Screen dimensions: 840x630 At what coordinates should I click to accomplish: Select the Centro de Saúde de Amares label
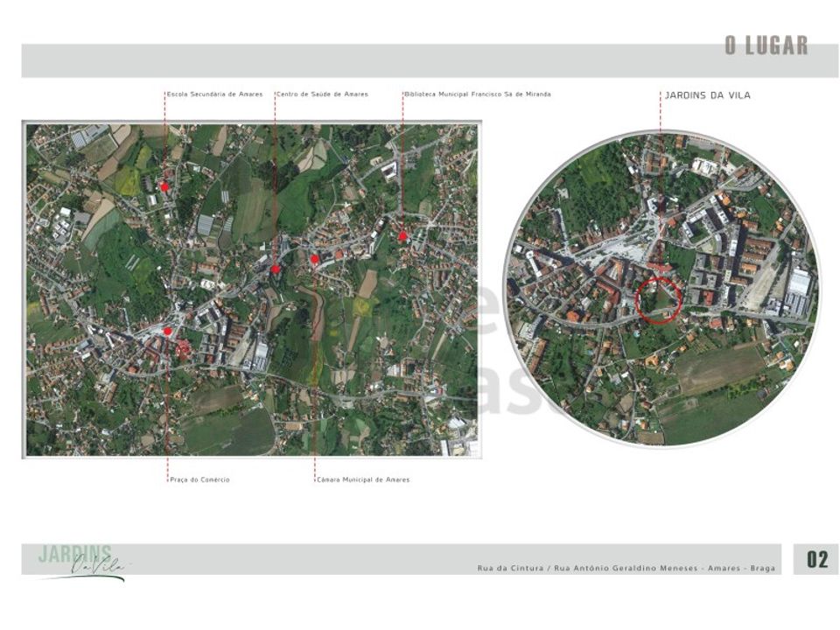click(x=323, y=94)
